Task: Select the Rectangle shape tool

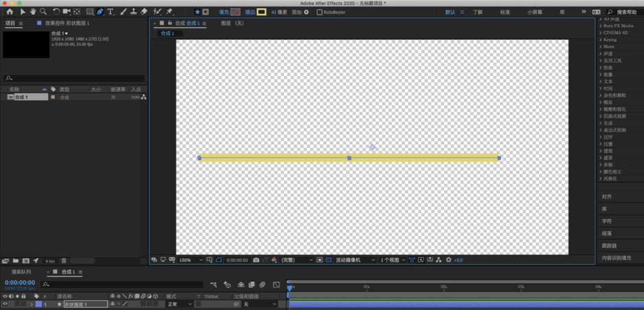Action: click(89, 12)
